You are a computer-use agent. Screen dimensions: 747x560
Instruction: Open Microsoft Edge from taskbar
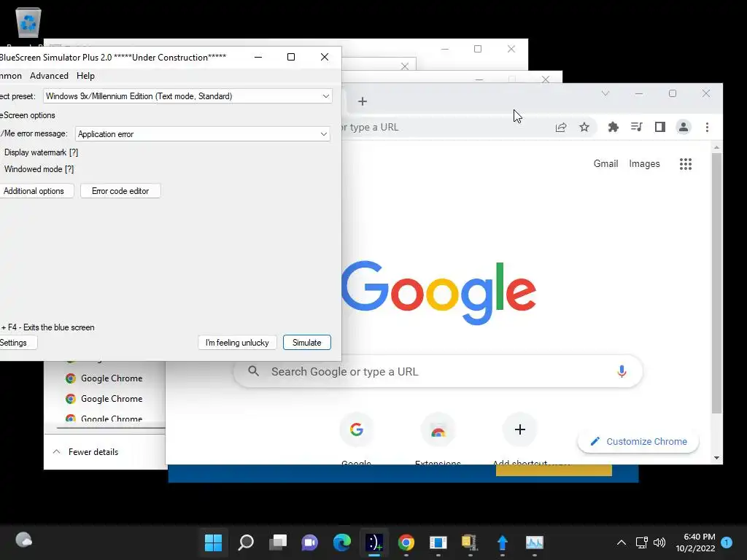[x=341, y=542]
